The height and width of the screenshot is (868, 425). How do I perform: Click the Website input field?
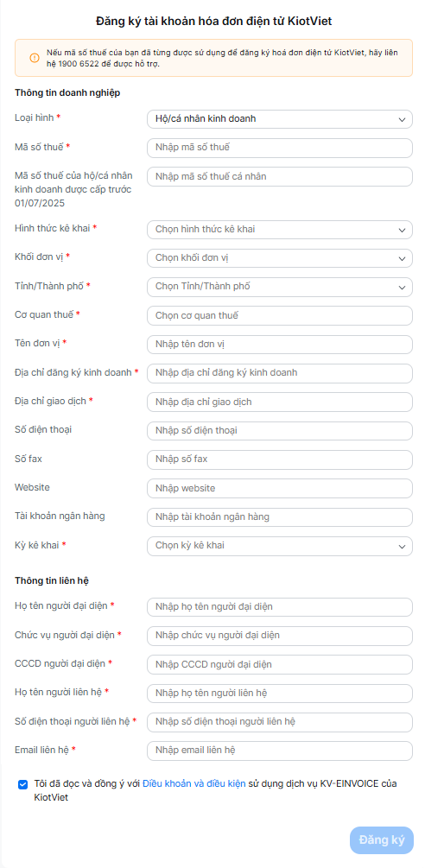pos(280,488)
